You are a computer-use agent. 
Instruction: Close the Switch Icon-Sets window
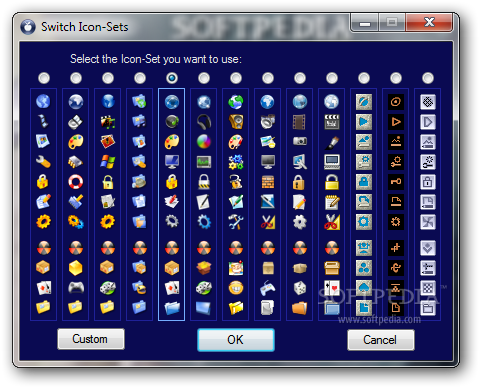pos(429,23)
